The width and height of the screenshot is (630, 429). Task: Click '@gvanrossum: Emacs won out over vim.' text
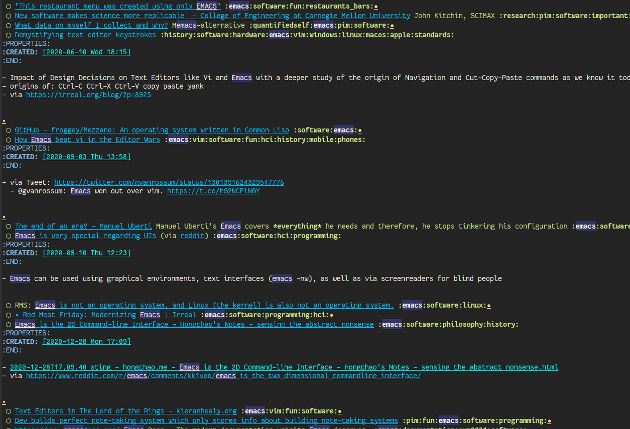(x=90, y=191)
